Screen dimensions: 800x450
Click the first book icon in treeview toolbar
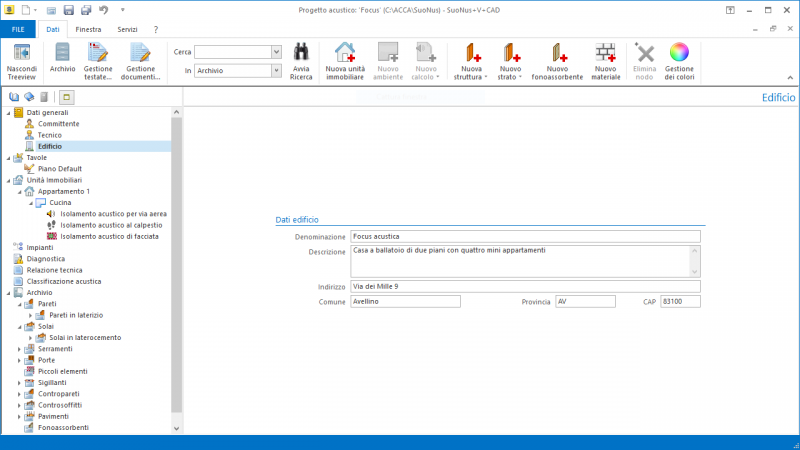(x=14, y=97)
